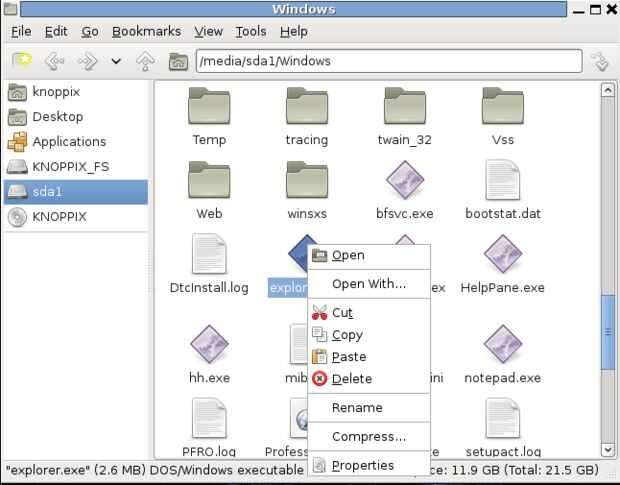Open the Tools menu

pos(251,31)
